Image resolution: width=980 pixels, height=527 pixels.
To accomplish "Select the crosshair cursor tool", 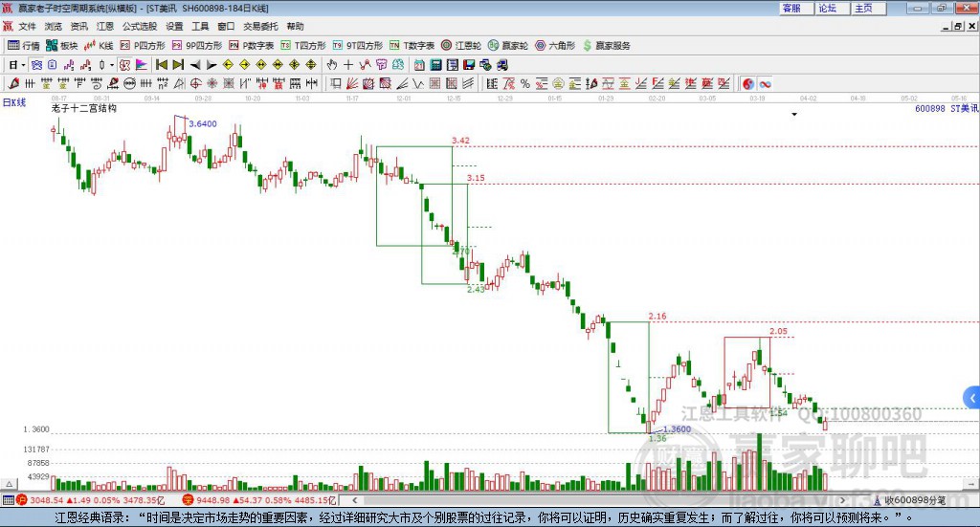I will (348, 65).
